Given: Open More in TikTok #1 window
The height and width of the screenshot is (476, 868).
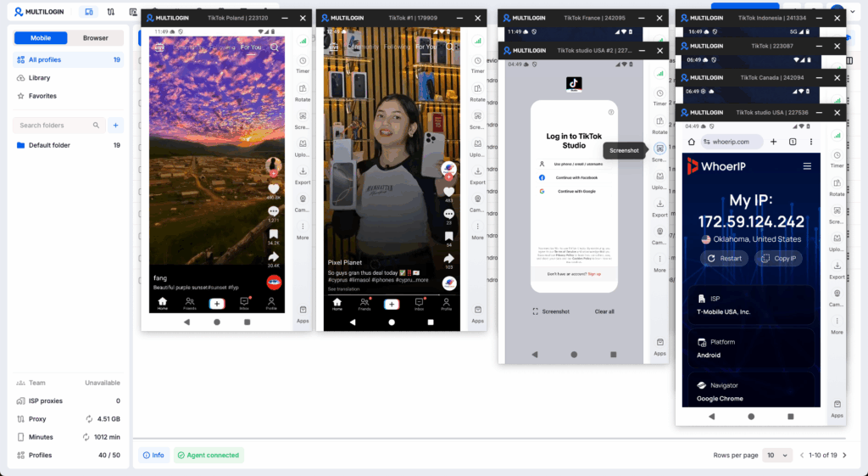Looking at the screenshot, I should 478,231.
